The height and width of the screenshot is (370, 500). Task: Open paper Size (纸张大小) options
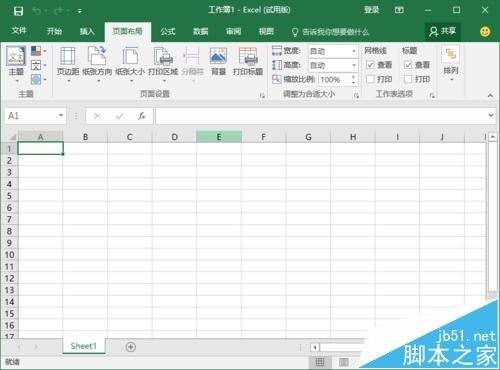point(130,64)
